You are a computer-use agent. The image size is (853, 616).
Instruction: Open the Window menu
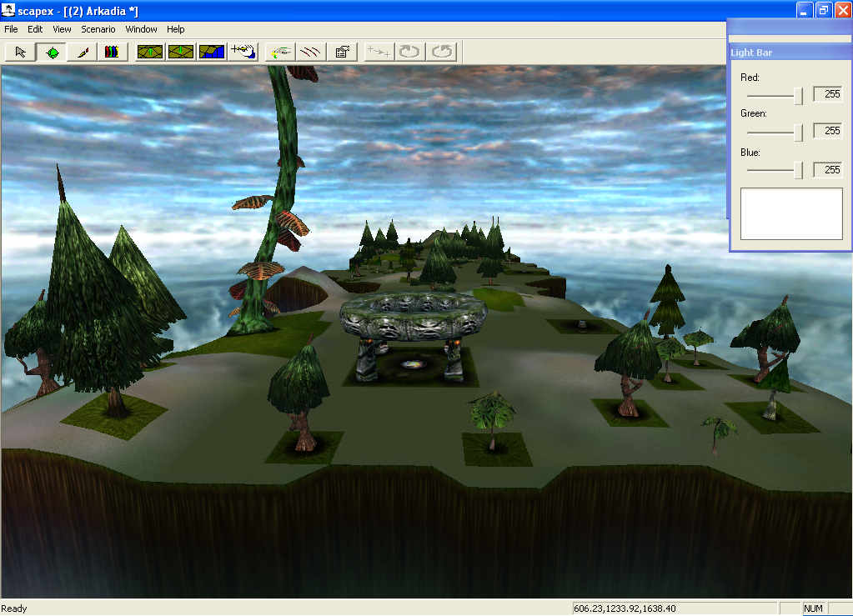[141, 29]
